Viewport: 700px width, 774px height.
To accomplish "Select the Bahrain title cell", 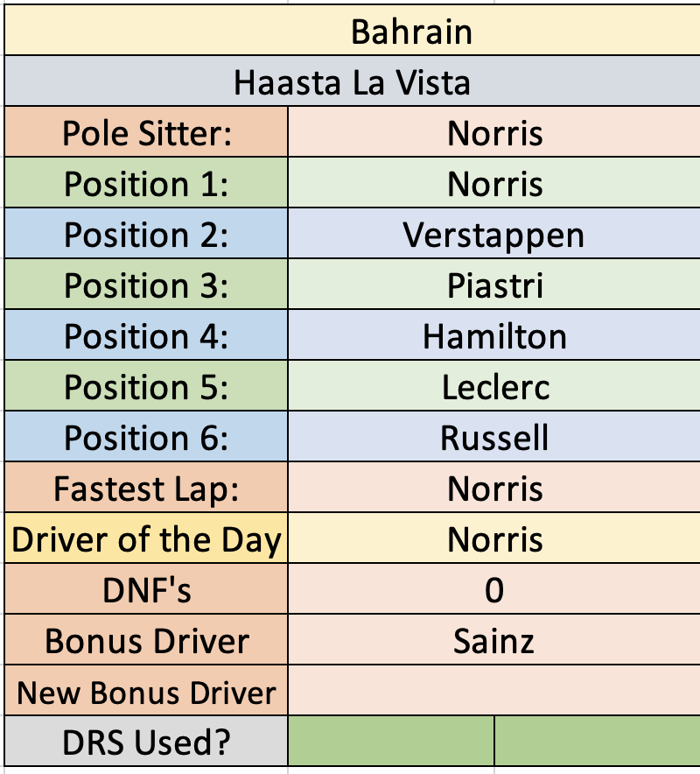I will click(353, 31).
